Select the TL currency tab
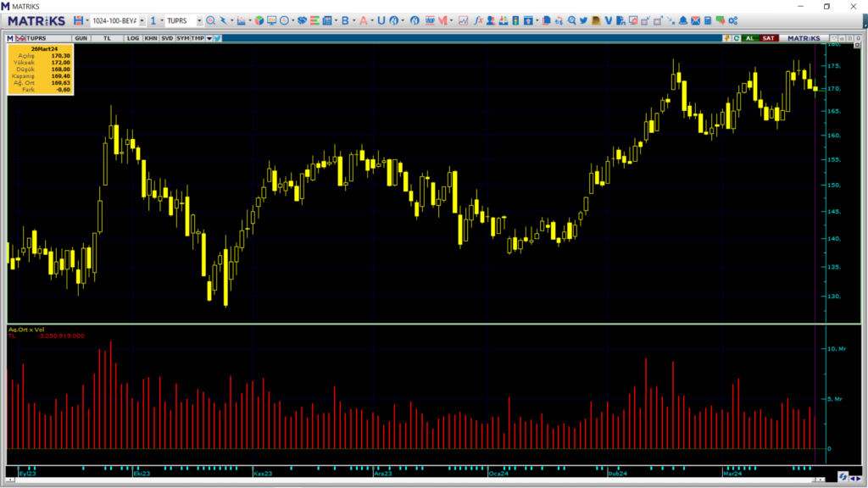Screen dimensions: 868x488 (107, 38)
